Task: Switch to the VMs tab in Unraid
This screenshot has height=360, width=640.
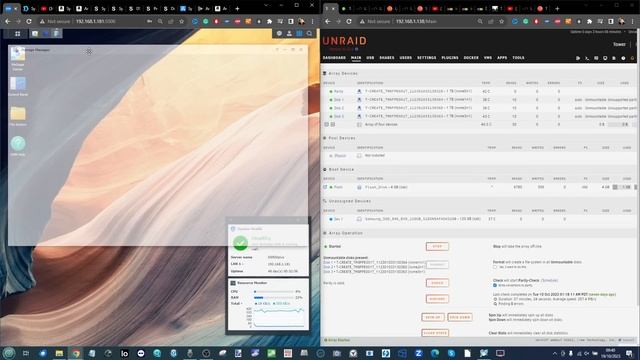Action: coord(488,58)
